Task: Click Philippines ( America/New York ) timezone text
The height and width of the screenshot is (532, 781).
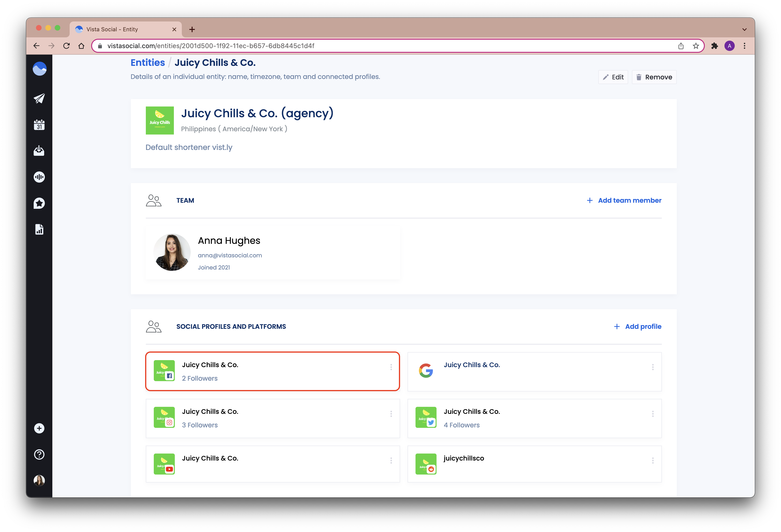Action: pos(234,129)
